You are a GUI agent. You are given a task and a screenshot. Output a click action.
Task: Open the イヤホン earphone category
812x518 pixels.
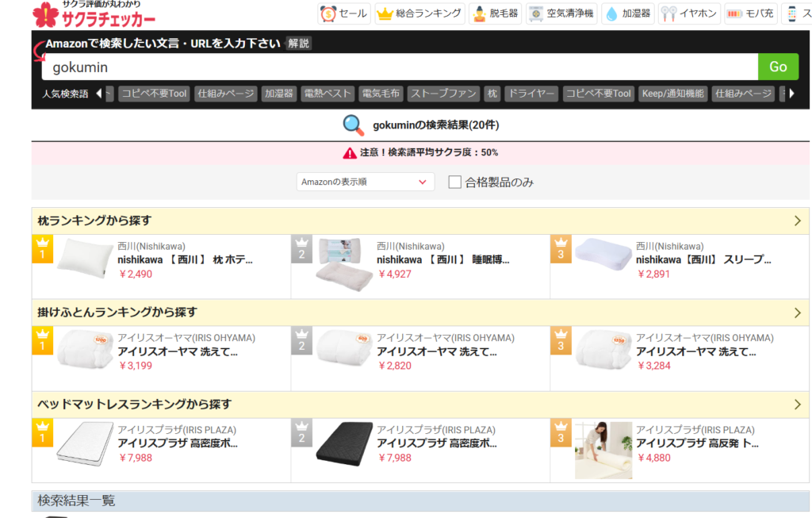pos(689,13)
